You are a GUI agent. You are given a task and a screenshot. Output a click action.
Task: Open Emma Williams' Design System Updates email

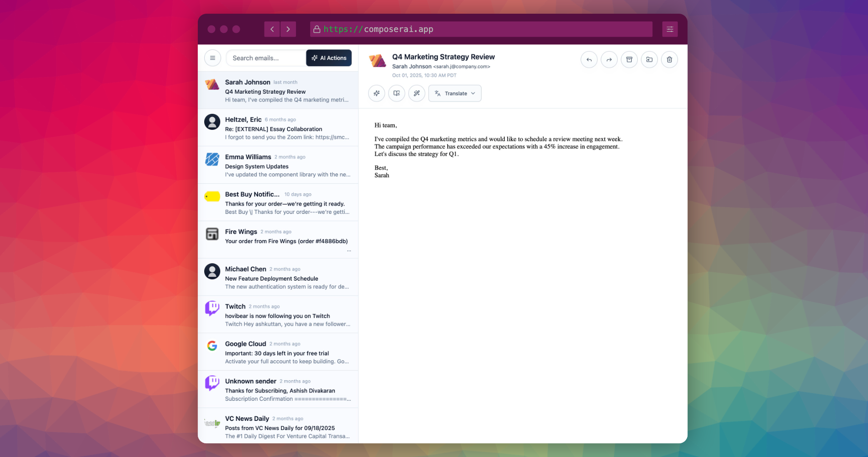pyautogui.click(x=278, y=165)
